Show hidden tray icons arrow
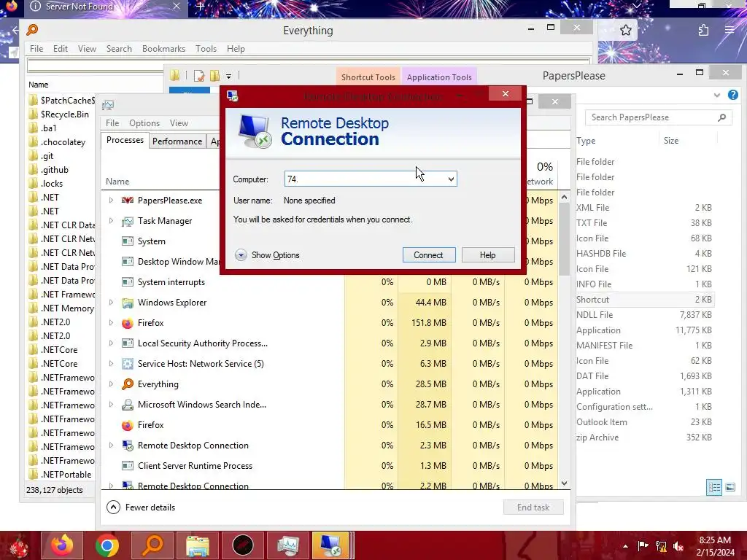 625,546
